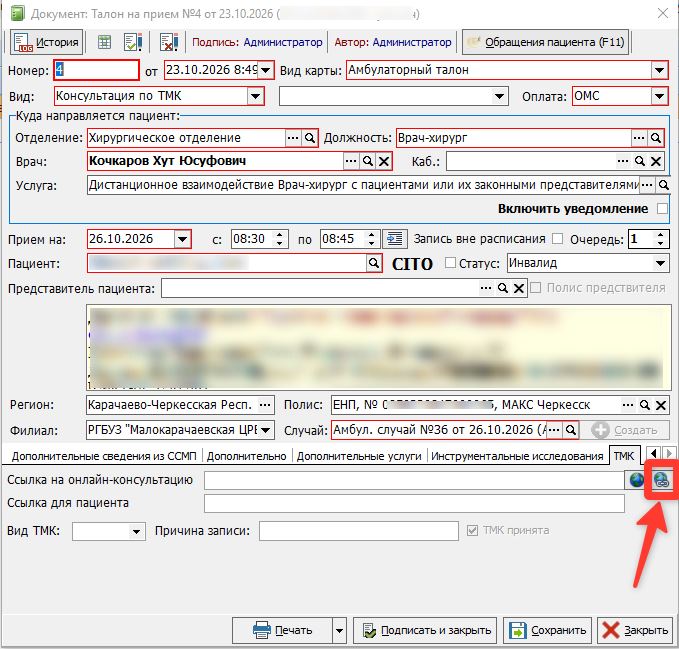Clear the Полис field
The image size is (679, 649).
[661, 405]
